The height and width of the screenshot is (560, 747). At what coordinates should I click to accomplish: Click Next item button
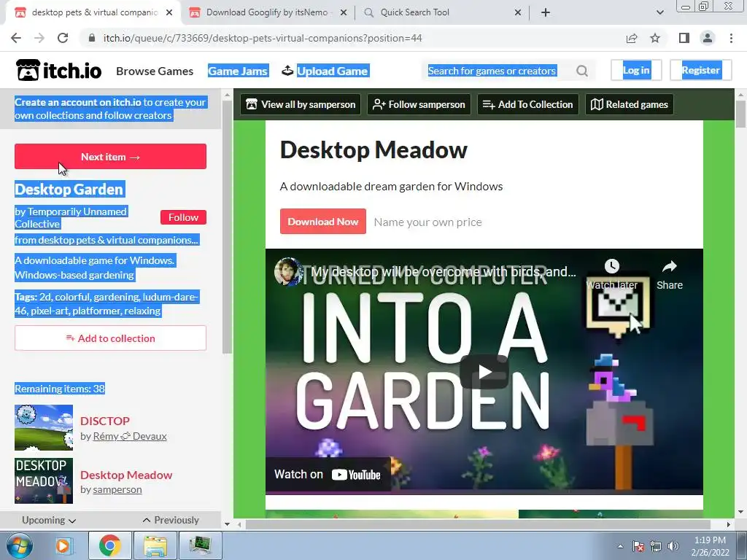(x=111, y=157)
